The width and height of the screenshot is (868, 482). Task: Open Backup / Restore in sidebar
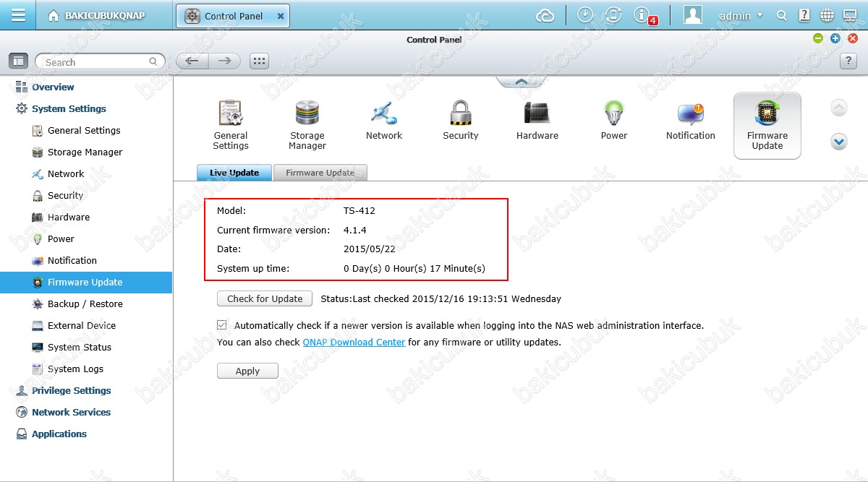tap(85, 304)
